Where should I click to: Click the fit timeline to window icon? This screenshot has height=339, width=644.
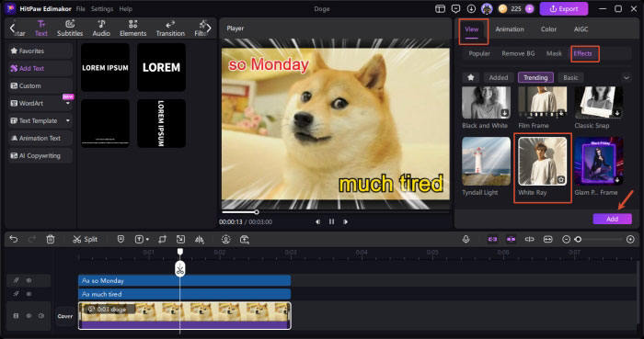(548, 239)
